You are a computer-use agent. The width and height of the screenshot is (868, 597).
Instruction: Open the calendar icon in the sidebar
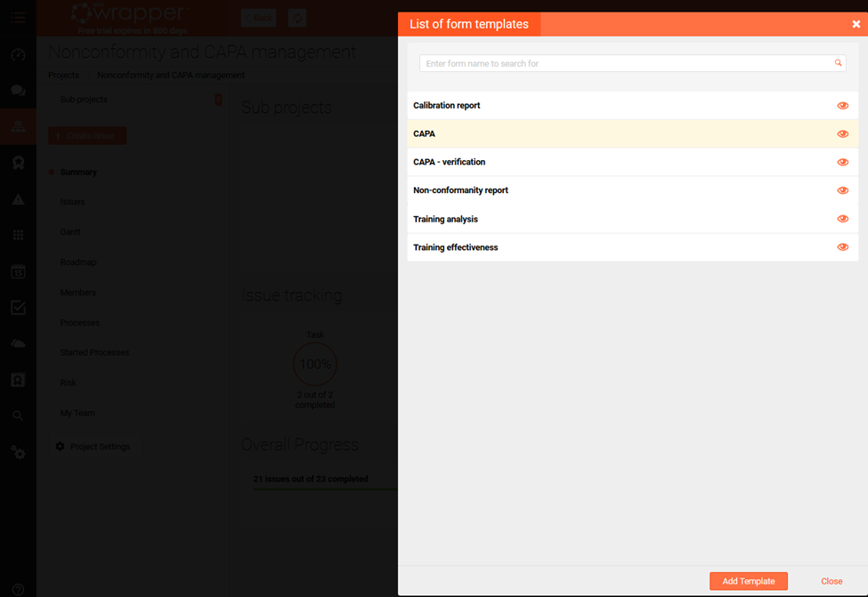(18, 271)
